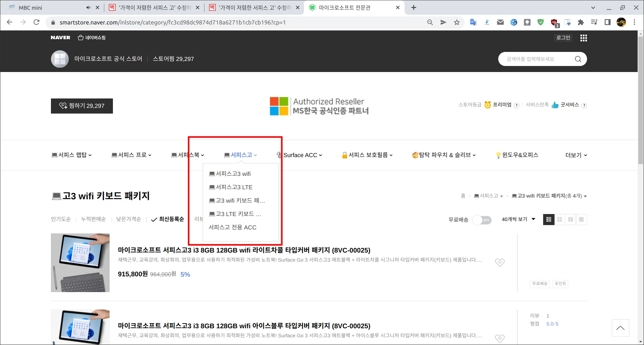Image resolution: width=644 pixels, height=345 pixels.
Task: Click the breadcrumb 홈 link
Action: click(463, 196)
